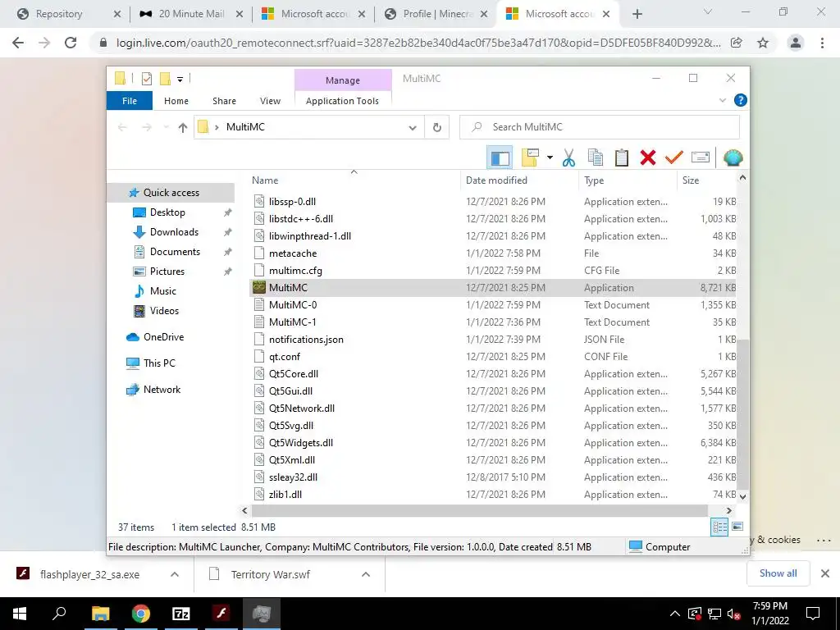Image resolution: width=840 pixels, height=630 pixels.
Task: Open options for flashplayer_32_sa.exe download
Action: 175,574
